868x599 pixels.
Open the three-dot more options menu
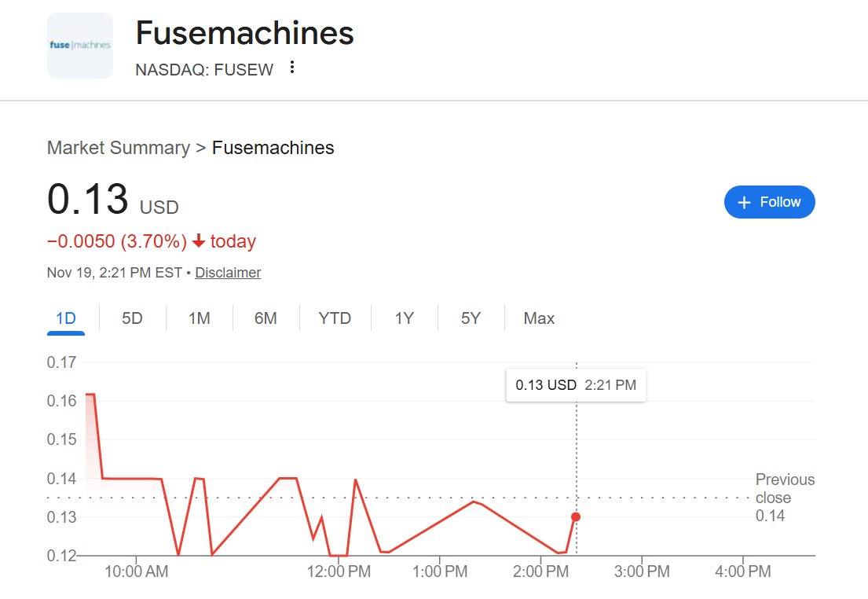(292, 68)
